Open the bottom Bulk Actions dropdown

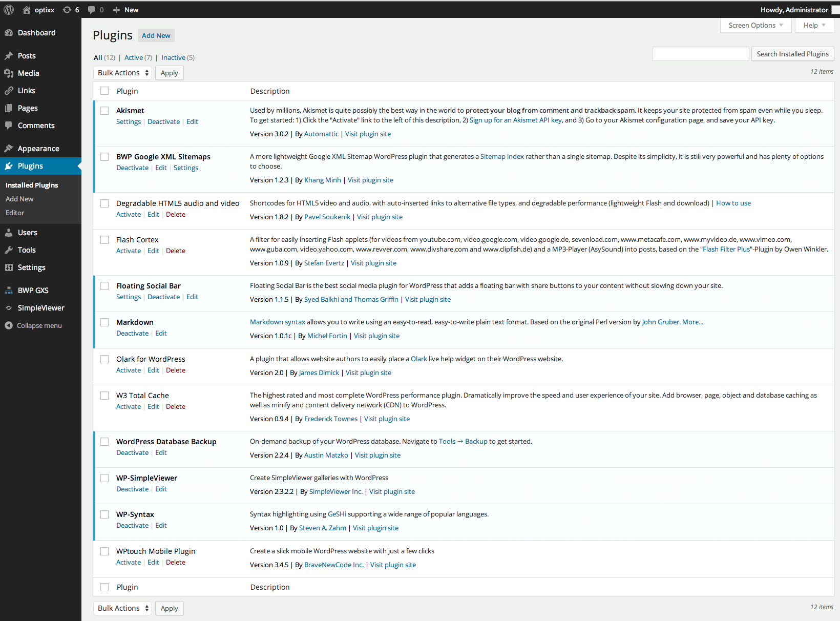click(122, 608)
